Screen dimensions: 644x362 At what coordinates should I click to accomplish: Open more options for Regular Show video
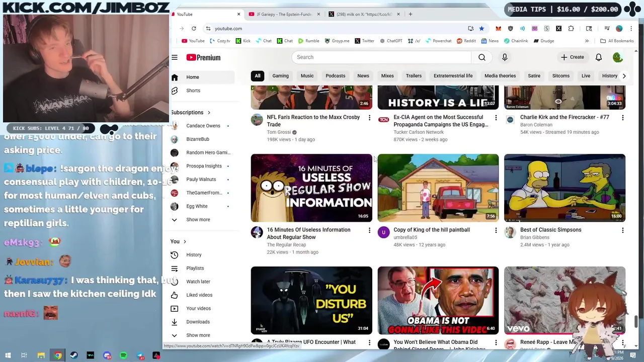pyautogui.click(x=369, y=230)
